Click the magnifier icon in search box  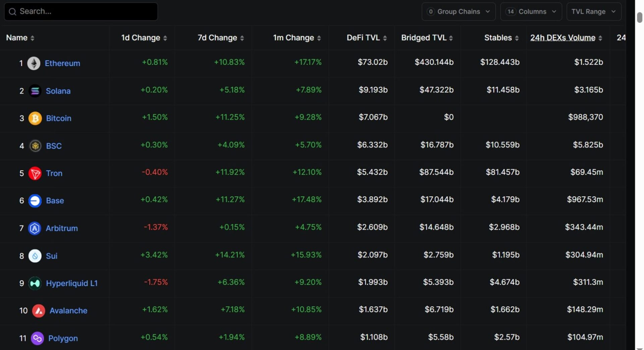pos(12,12)
